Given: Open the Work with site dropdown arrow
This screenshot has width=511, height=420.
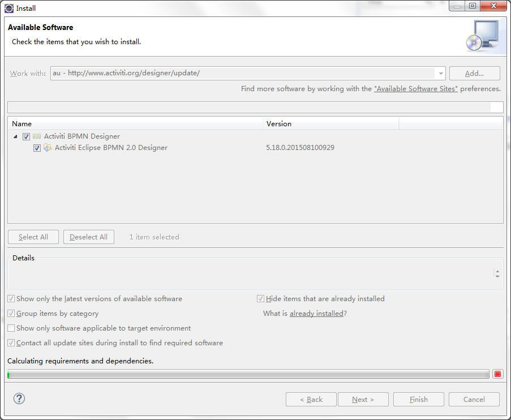Looking at the screenshot, I should tap(440, 74).
